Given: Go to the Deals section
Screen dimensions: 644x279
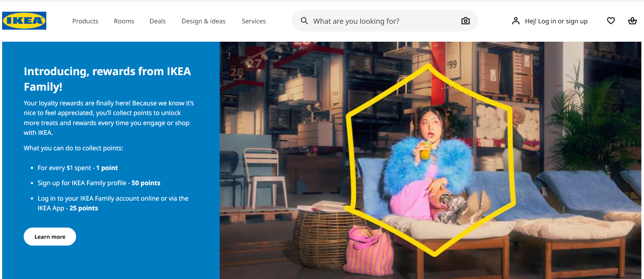Looking at the screenshot, I should tap(158, 21).
